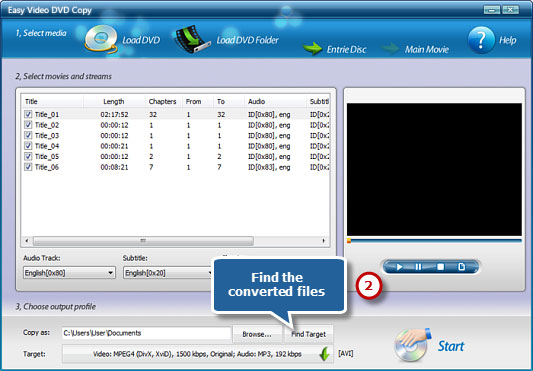Select the Entrie Disc green arrow
Viewport: 533px width, 371px height.
point(312,49)
